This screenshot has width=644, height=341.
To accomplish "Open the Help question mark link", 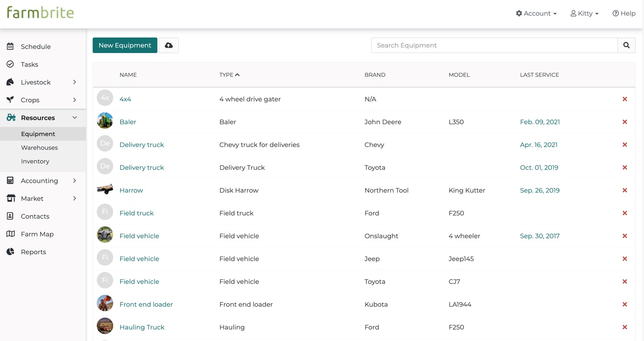I will (623, 14).
